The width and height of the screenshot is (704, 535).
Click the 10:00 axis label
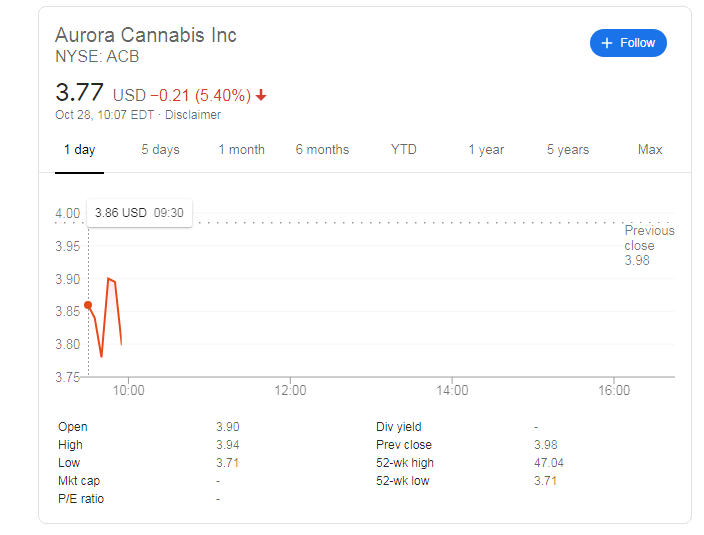[128, 390]
